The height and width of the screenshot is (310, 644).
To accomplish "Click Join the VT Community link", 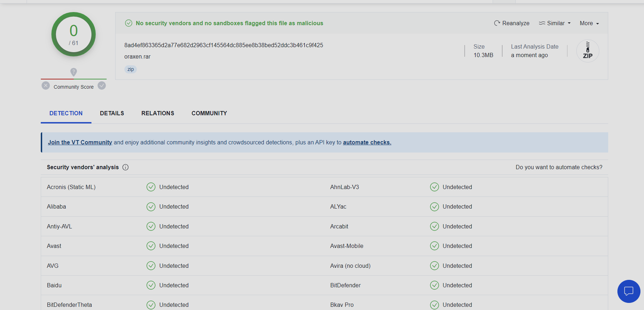I will point(80,142).
